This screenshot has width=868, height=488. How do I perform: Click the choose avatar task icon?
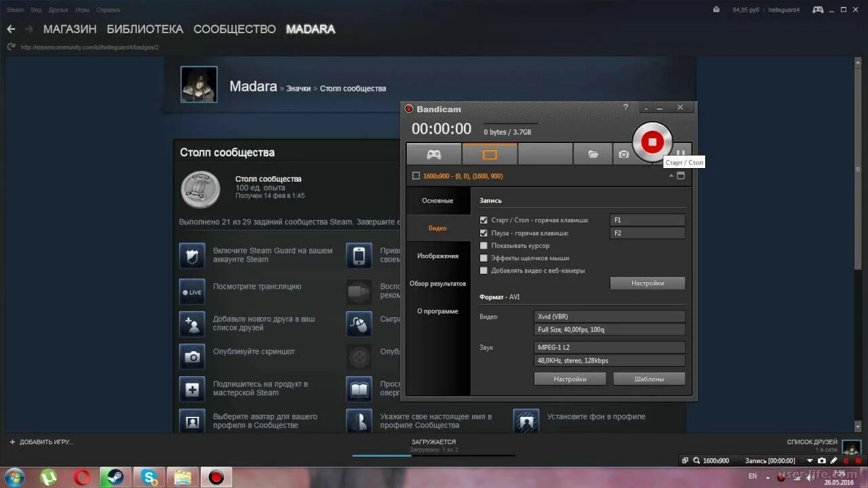[x=192, y=421]
